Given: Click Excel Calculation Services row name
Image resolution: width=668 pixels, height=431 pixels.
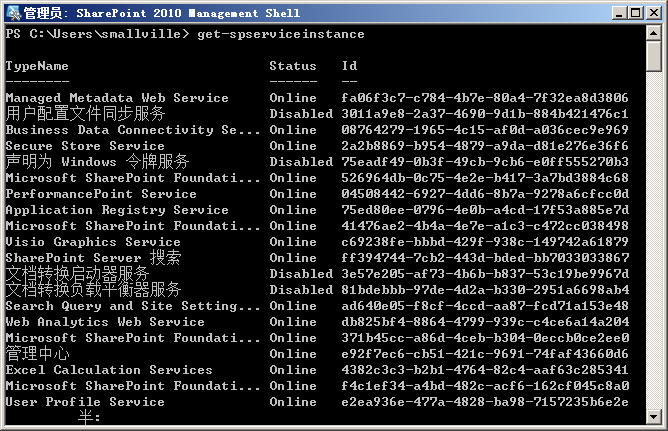Looking at the screenshot, I should click(x=109, y=370).
